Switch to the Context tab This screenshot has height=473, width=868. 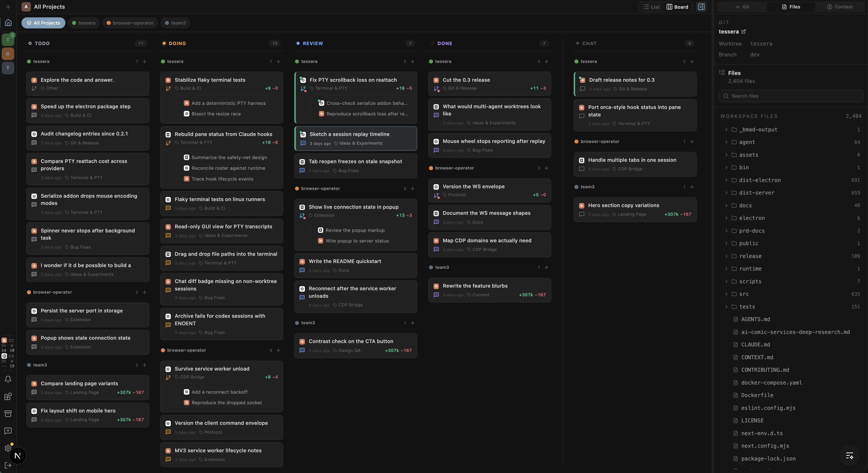coord(840,7)
